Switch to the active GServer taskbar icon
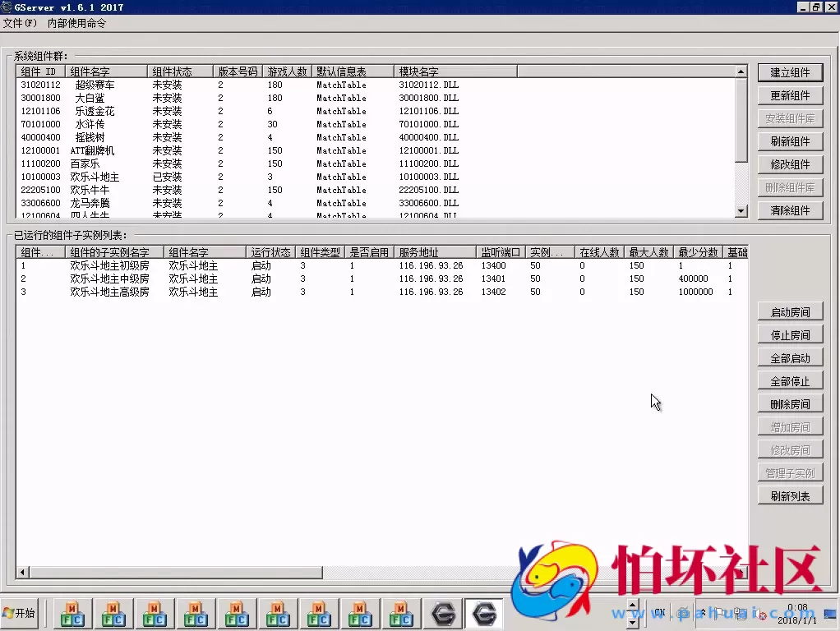This screenshot has height=631, width=840. pos(484,614)
